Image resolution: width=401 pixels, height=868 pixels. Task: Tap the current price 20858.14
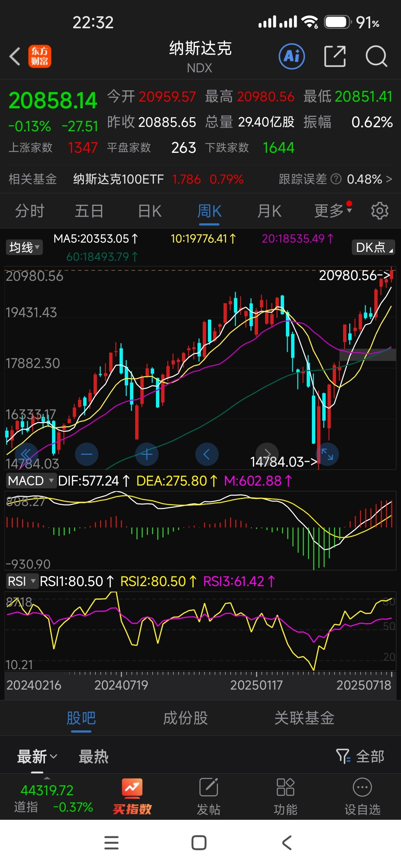tap(53, 101)
